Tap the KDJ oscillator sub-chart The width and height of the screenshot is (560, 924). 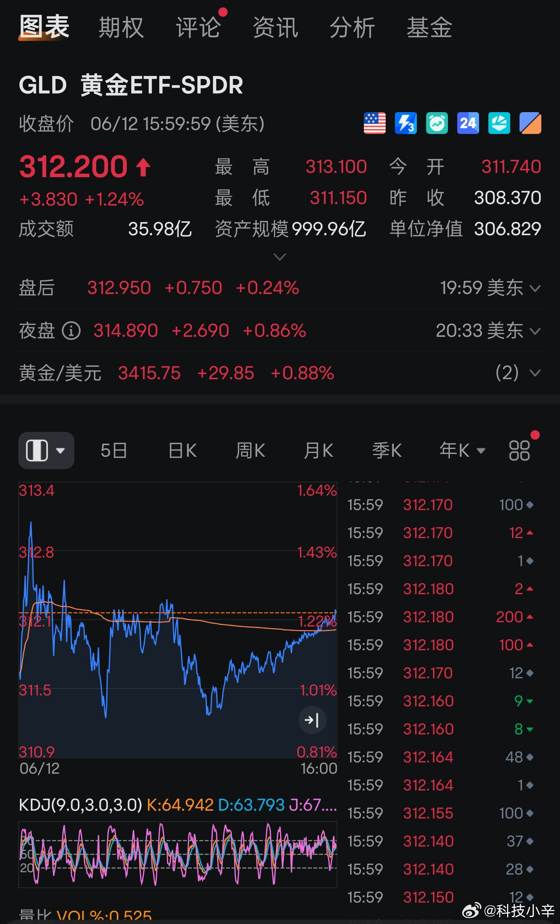click(178, 855)
